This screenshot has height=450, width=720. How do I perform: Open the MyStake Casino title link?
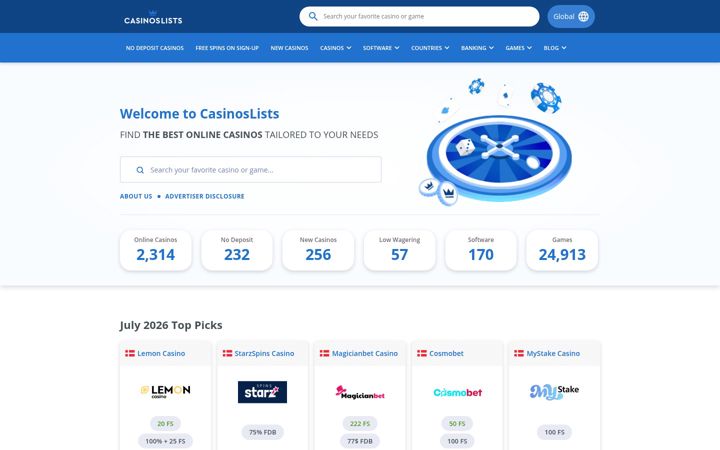[x=553, y=353]
